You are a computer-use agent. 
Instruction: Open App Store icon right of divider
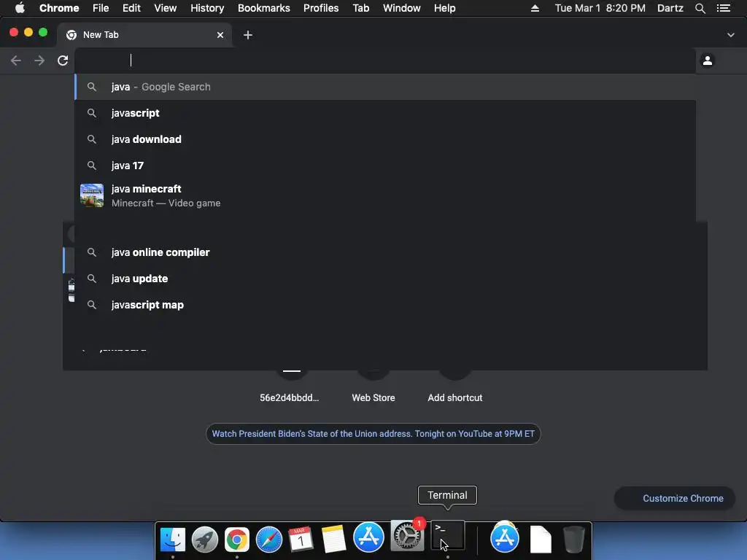(x=505, y=538)
